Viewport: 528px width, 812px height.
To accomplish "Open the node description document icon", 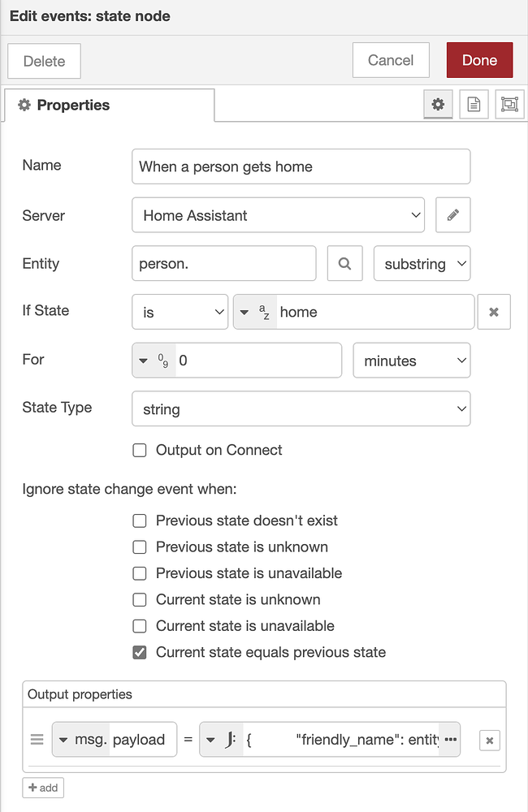I will (474, 104).
